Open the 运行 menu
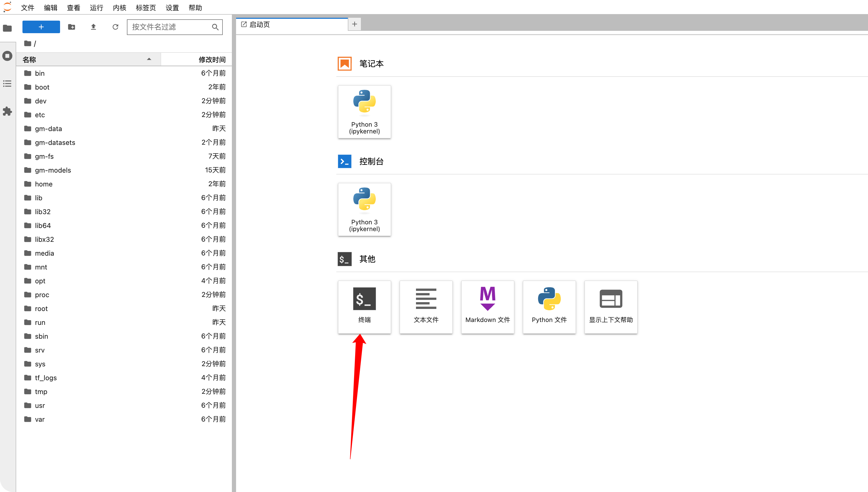This screenshot has height=492, width=868. click(x=97, y=7)
